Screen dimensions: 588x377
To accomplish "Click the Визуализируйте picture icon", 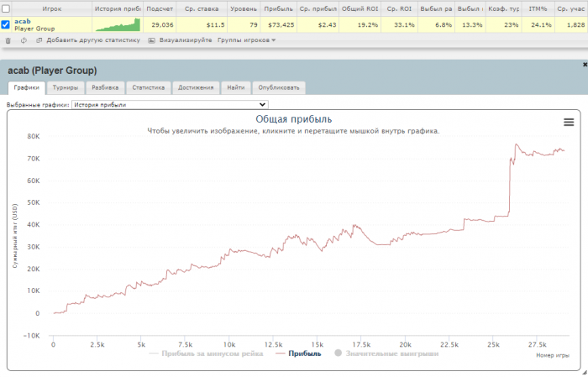I will (151, 40).
